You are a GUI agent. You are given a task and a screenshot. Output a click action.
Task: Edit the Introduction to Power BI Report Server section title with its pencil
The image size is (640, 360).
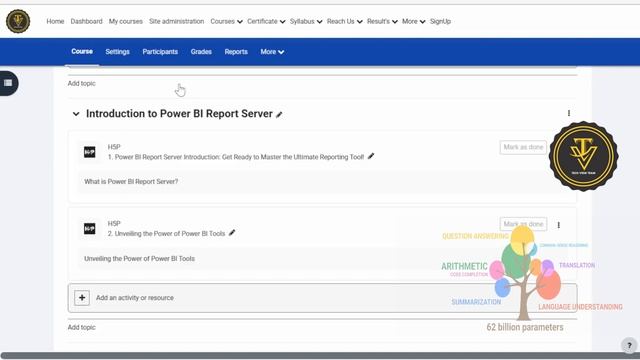[x=279, y=115]
